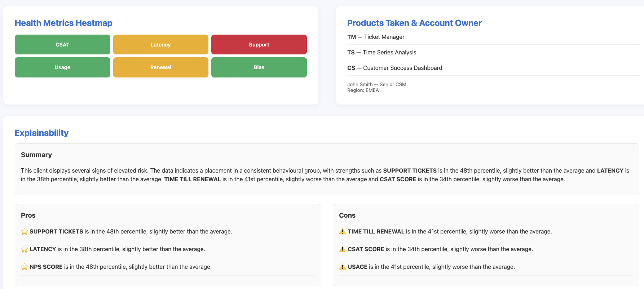This screenshot has height=289, width=644.
Task: Click the LATENCY 38th percentile pro line
Action: click(168, 249)
